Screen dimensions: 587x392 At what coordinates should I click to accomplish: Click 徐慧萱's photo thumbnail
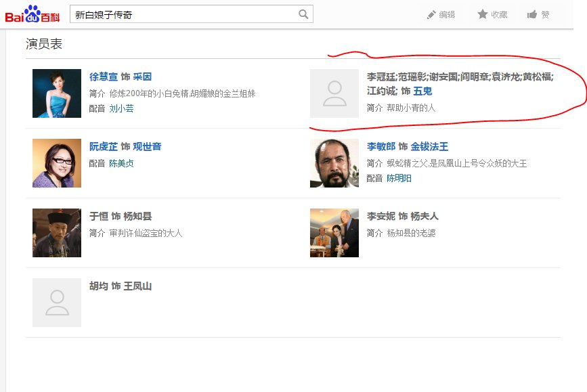pos(57,93)
